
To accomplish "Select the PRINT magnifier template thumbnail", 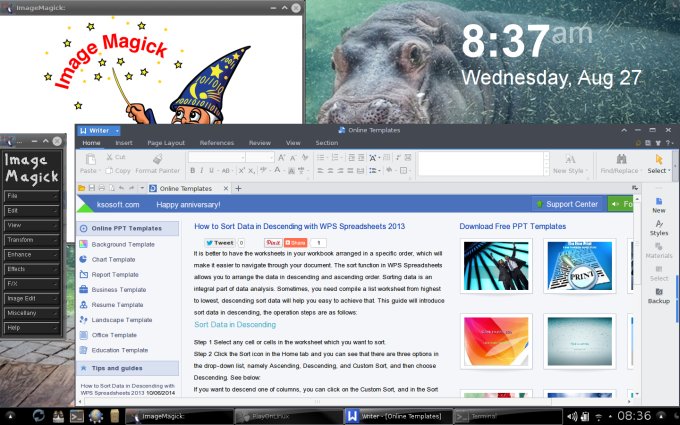I will coord(580,266).
